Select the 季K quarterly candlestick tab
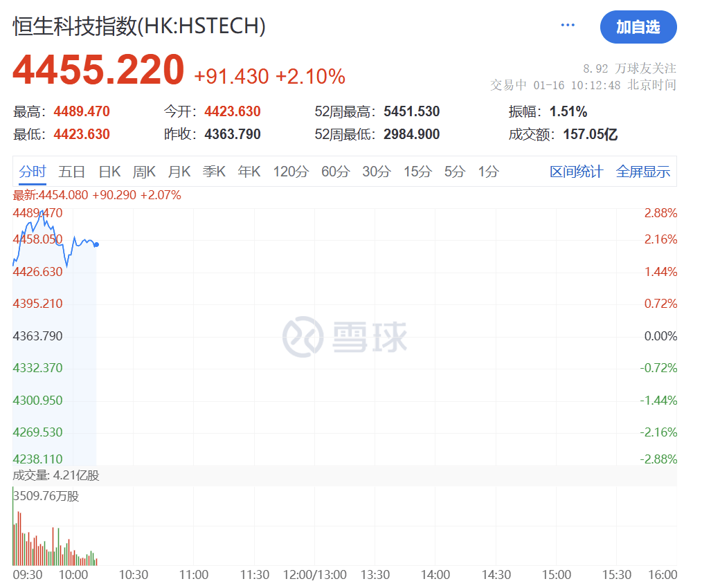Viewport: 702px width, 588px height. click(x=214, y=172)
